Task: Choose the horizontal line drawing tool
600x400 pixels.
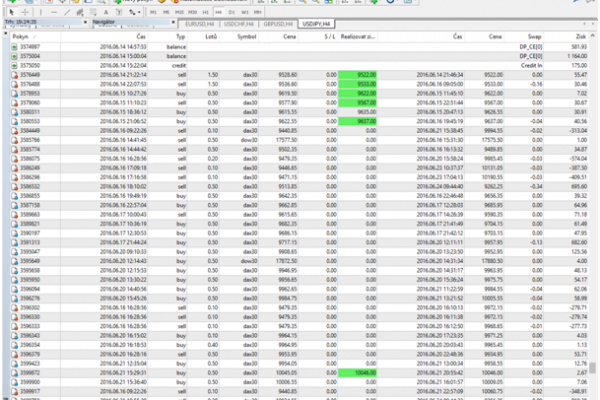Action: [54, 12]
